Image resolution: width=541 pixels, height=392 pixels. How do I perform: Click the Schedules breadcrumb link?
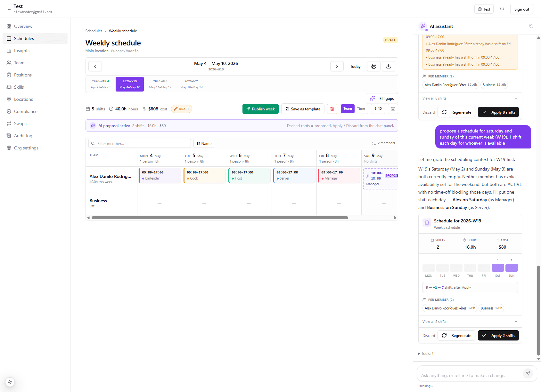coord(94,31)
